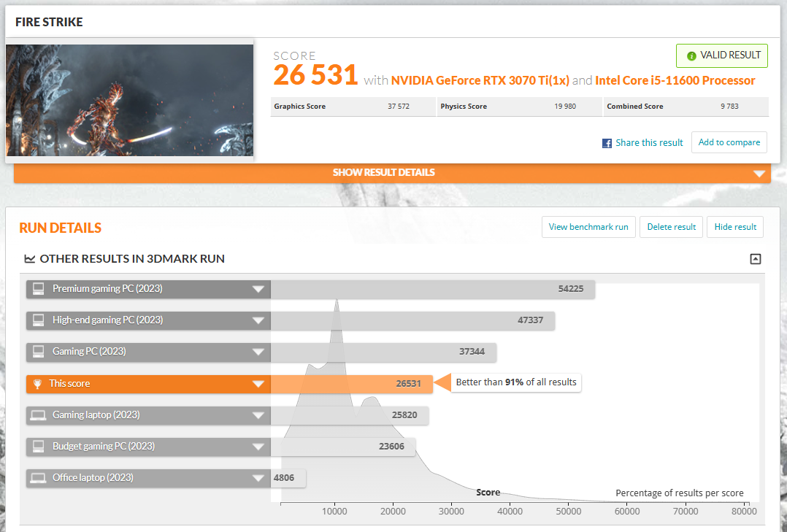Click the Graphics Score value 37 572
This screenshot has height=532, width=787.
click(399, 107)
